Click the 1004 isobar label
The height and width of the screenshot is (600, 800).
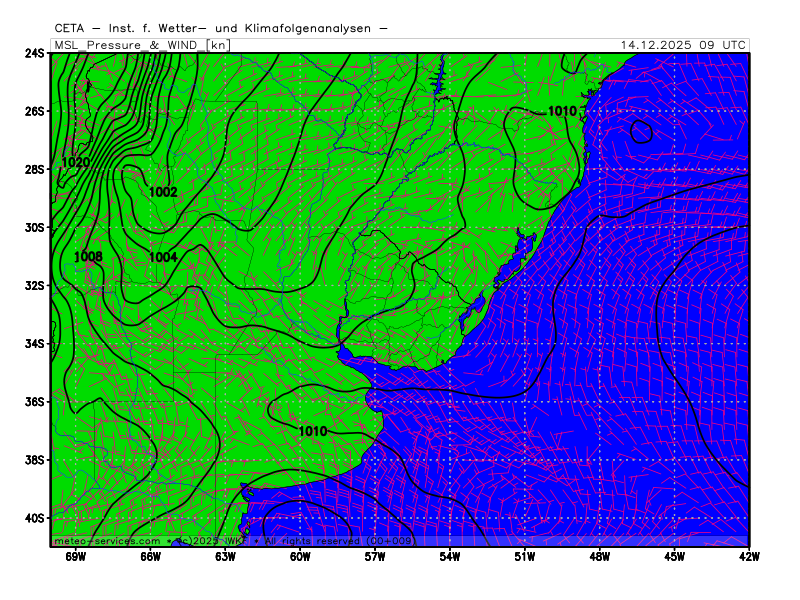(x=163, y=257)
